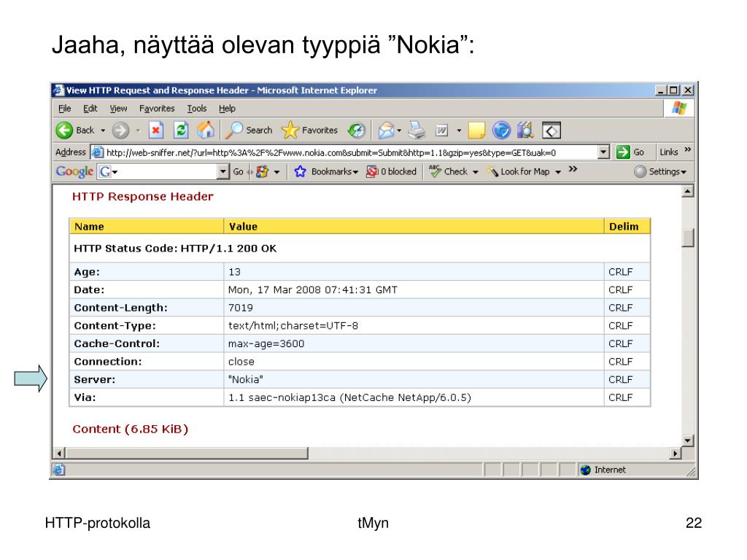Print the page with printer icon

[417, 130]
